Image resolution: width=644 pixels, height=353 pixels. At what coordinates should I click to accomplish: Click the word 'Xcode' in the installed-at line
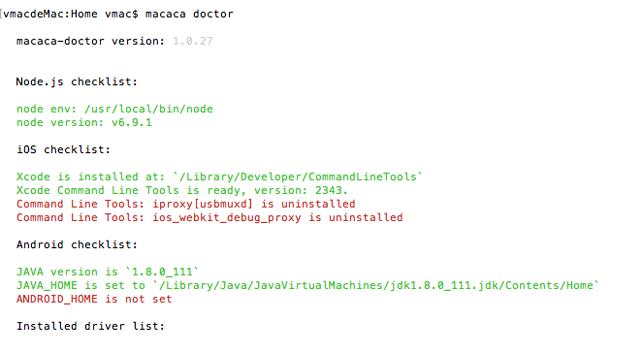tap(33, 176)
